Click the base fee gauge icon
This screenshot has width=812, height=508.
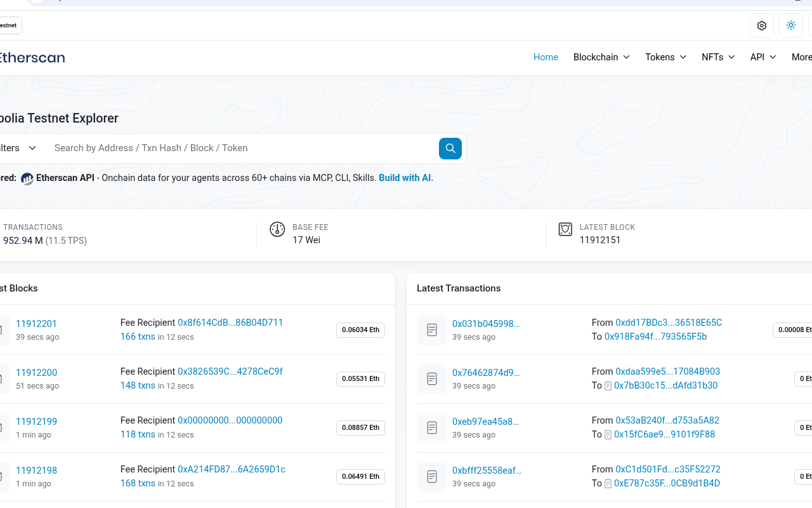[277, 229]
